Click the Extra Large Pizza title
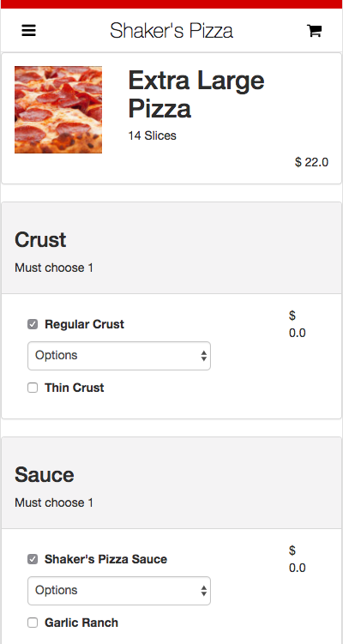The image size is (343, 644). click(x=196, y=94)
